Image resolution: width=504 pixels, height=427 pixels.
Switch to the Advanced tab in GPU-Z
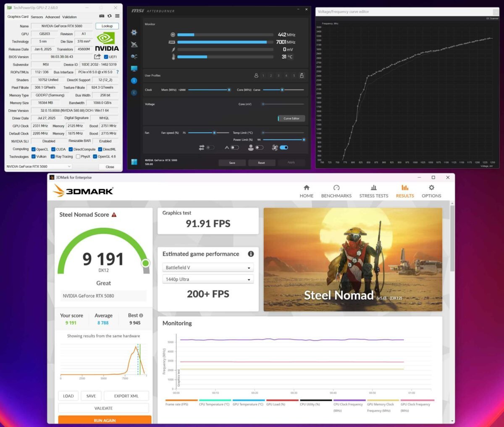pos(52,17)
